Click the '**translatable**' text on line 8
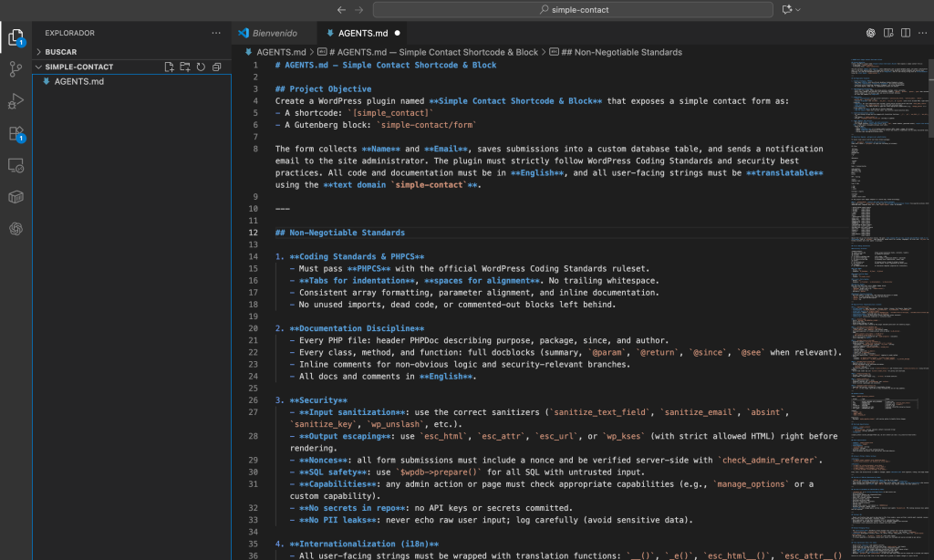The image size is (934, 560). [x=784, y=172]
